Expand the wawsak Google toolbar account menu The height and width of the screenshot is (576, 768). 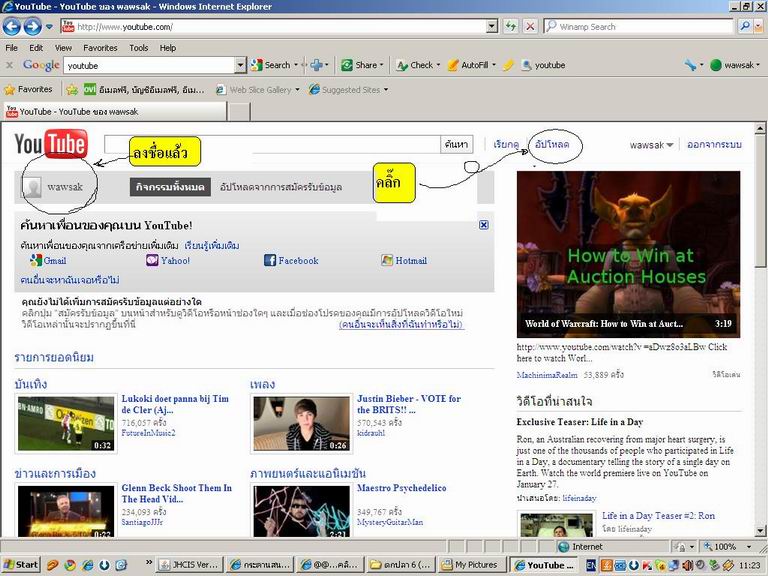735,65
